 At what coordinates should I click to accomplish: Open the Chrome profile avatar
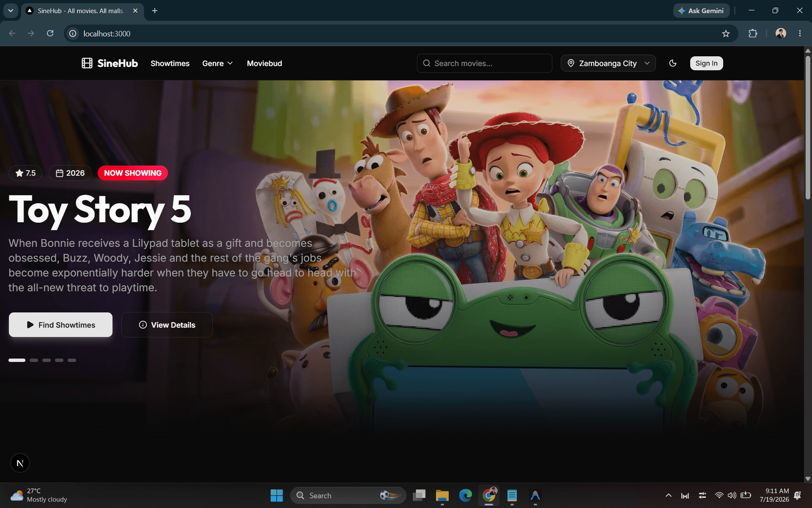[781, 33]
